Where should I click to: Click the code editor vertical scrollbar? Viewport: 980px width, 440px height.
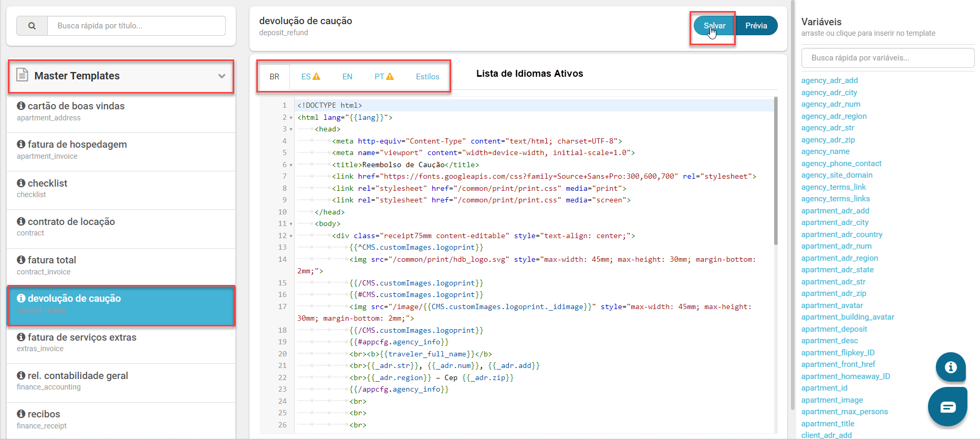click(x=776, y=171)
